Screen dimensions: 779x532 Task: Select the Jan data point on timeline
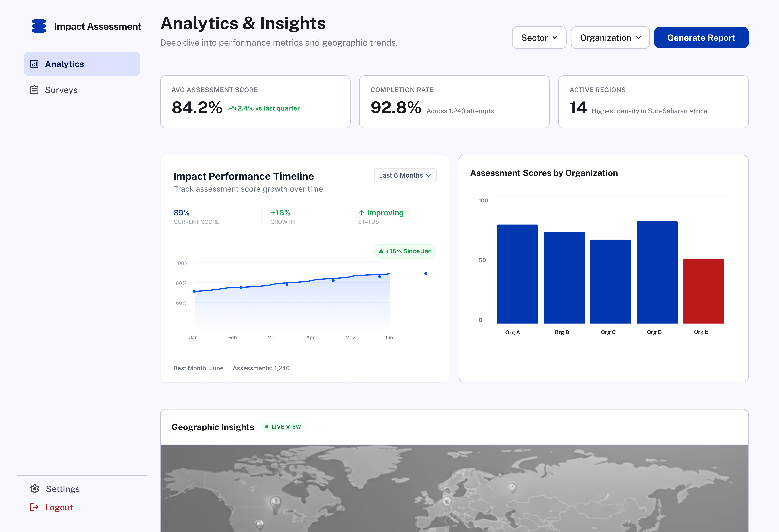point(194,291)
